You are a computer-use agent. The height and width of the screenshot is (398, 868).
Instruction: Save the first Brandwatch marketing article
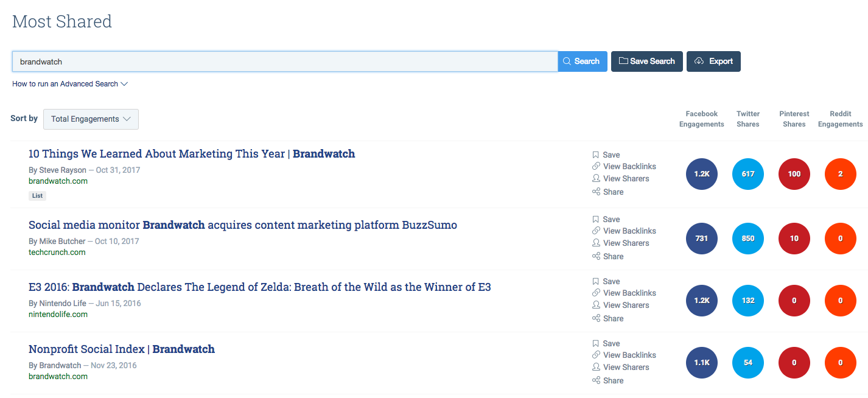coord(611,155)
